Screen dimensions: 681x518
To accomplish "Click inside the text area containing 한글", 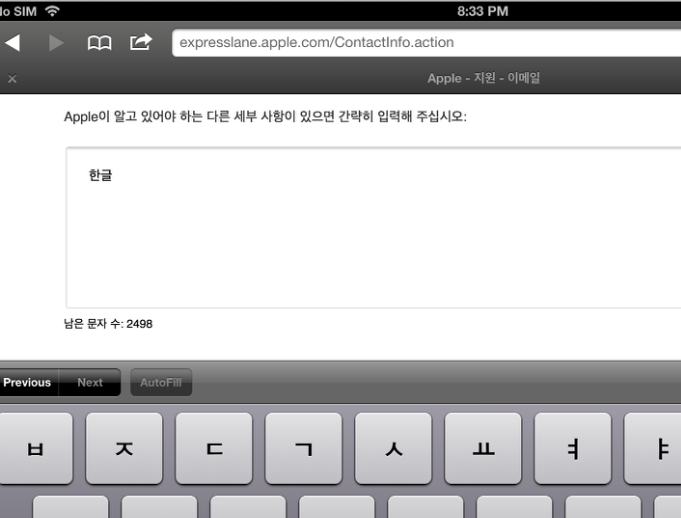I will (x=372, y=228).
